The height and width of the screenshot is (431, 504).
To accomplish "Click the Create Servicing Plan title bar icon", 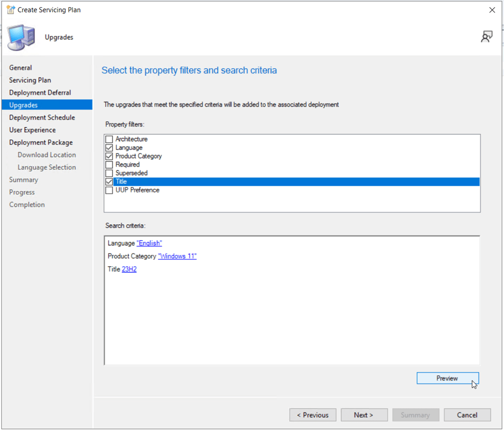I will (10, 10).
